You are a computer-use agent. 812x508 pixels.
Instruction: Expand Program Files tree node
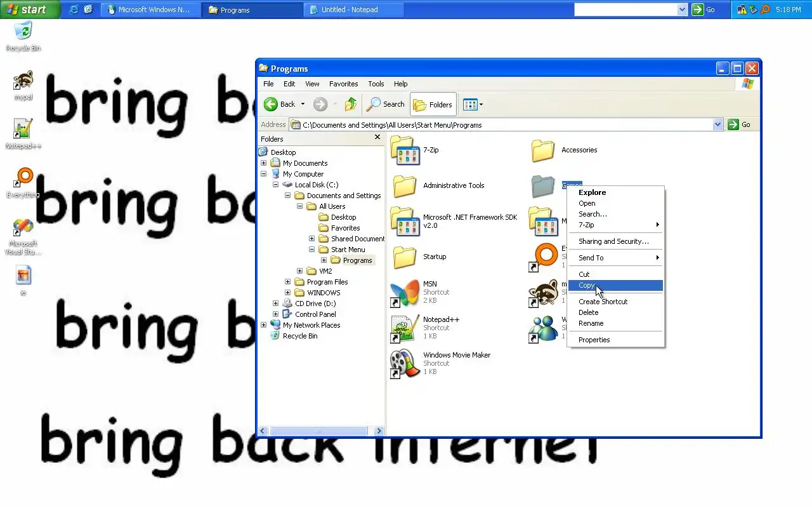(287, 282)
